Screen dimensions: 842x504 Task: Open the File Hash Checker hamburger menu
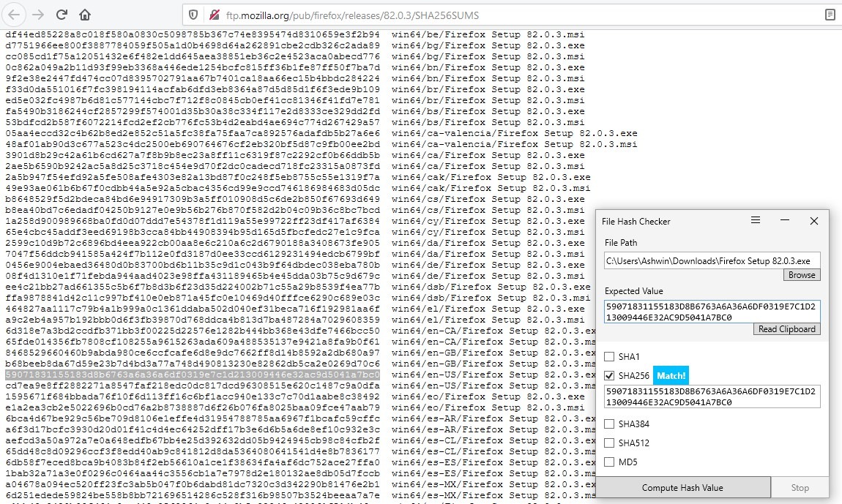click(756, 220)
